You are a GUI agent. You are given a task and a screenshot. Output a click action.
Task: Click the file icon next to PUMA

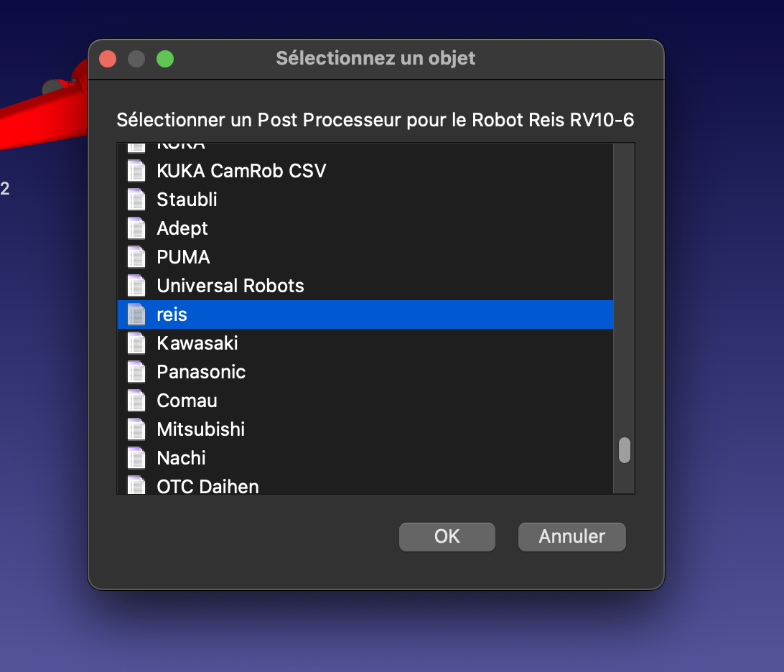(136, 257)
